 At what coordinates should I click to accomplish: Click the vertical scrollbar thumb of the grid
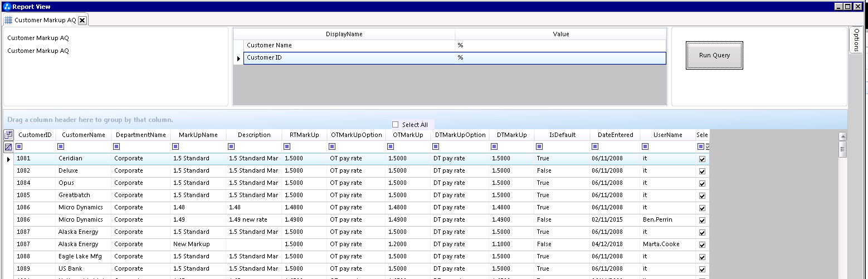pos(842,148)
